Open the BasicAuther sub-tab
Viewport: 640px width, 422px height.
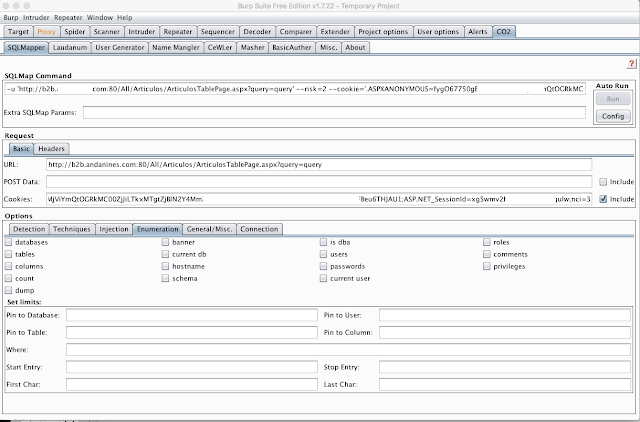[x=291, y=47]
